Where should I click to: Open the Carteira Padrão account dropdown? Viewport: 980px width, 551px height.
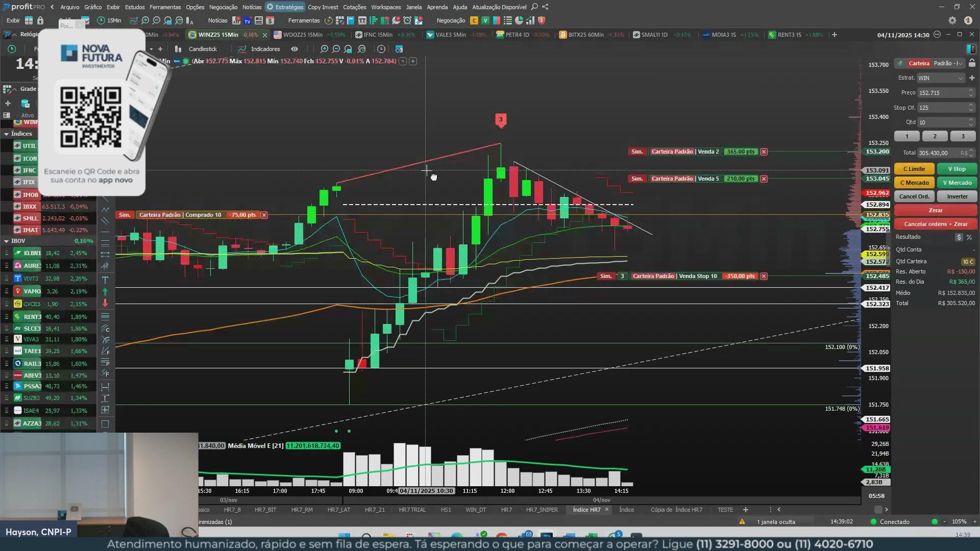point(947,63)
